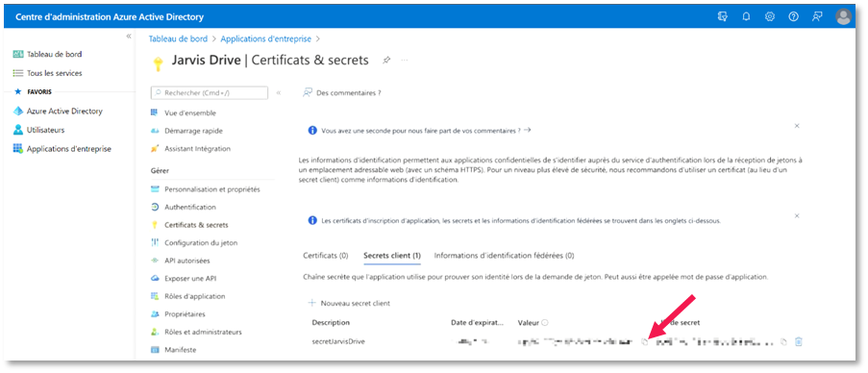This screenshot has height=373, width=868.
Task: Switch to Informations d'identification fédérées tab
Action: pos(504,256)
